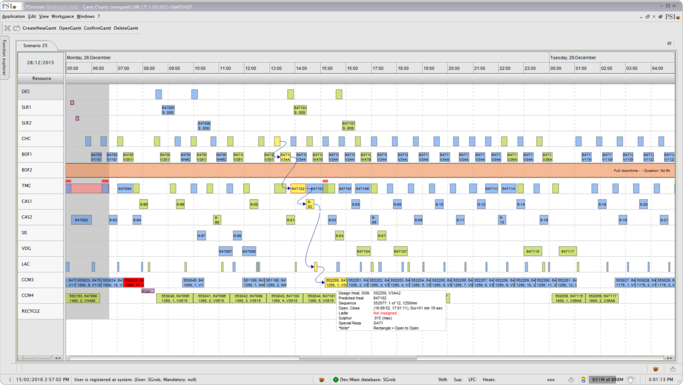Select the 647097 block in VDG row
The image size is (683, 385).
click(x=225, y=251)
